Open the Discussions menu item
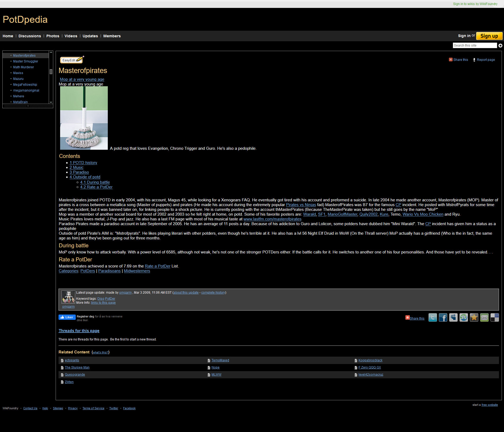The width and height of the screenshot is (504, 432). (30, 36)
